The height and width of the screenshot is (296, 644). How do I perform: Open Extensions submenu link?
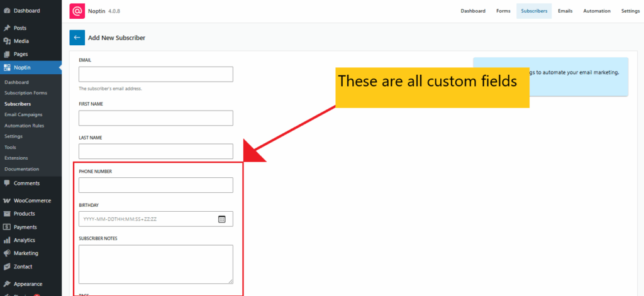[x=16, y=158]
